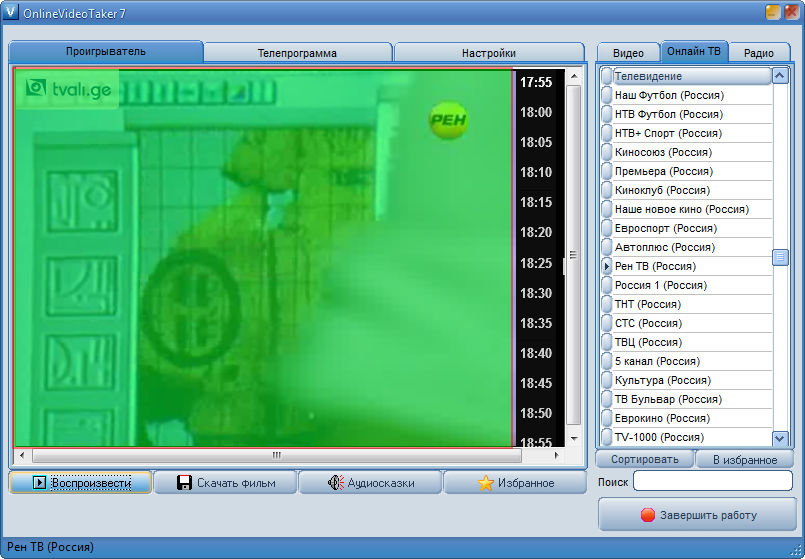Click the play icon on Воспроизвести
The image size is (805, 559).
39,483
